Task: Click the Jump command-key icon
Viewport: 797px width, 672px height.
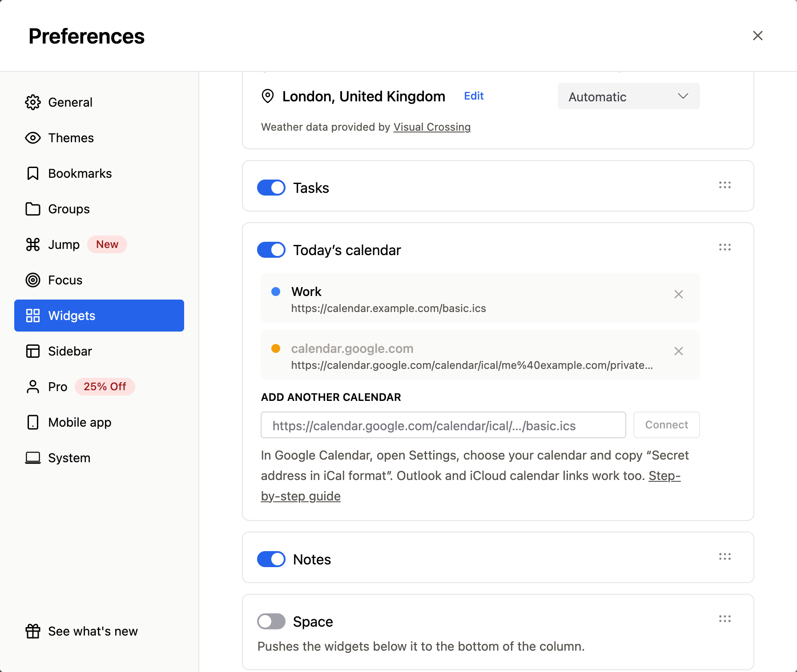Action: pyautogui.click(x=33, y=244)
